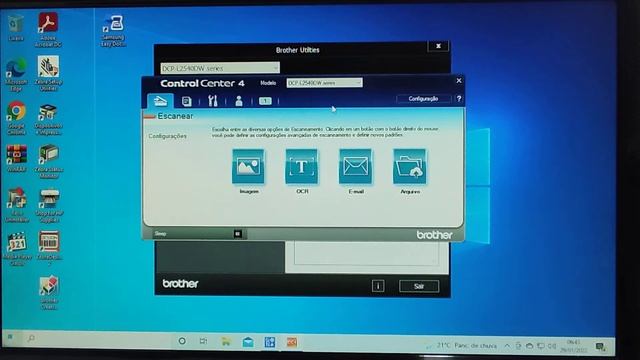Open Cortana circle on the taskbar
Screen dimensions: 640x360
coord(182,341)
